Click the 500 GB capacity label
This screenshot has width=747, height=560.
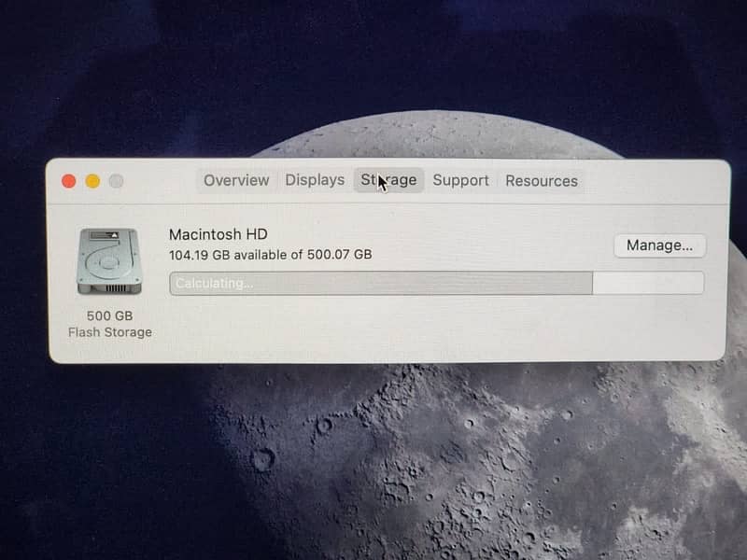click(x=110, y=315)
